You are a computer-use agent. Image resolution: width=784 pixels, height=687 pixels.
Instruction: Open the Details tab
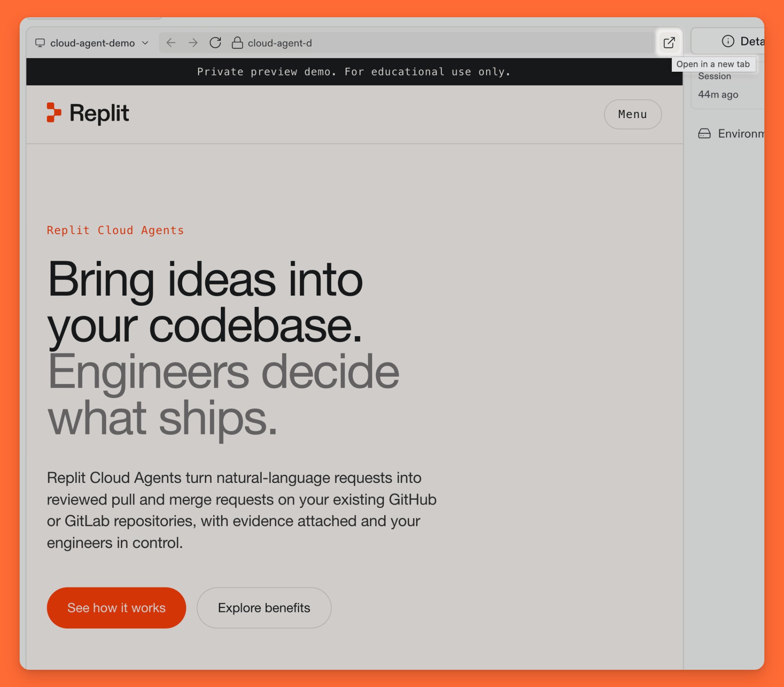click(x=727, y=41)
